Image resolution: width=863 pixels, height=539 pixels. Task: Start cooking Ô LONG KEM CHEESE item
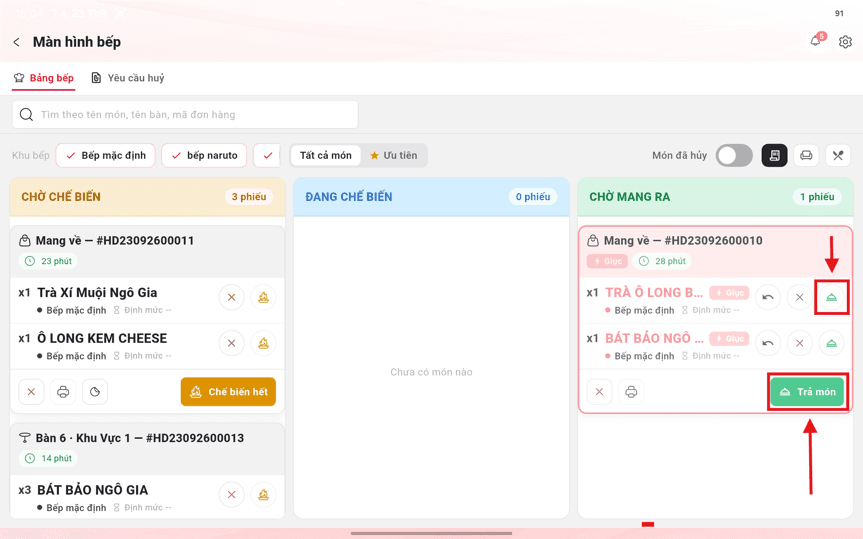[263, 343]
